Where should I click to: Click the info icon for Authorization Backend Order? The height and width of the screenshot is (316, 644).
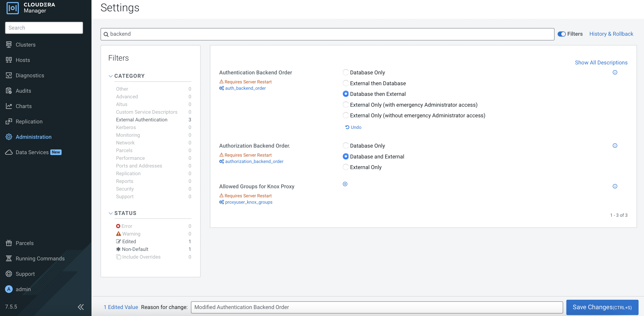pyautogui.click(x=615, y=146)
